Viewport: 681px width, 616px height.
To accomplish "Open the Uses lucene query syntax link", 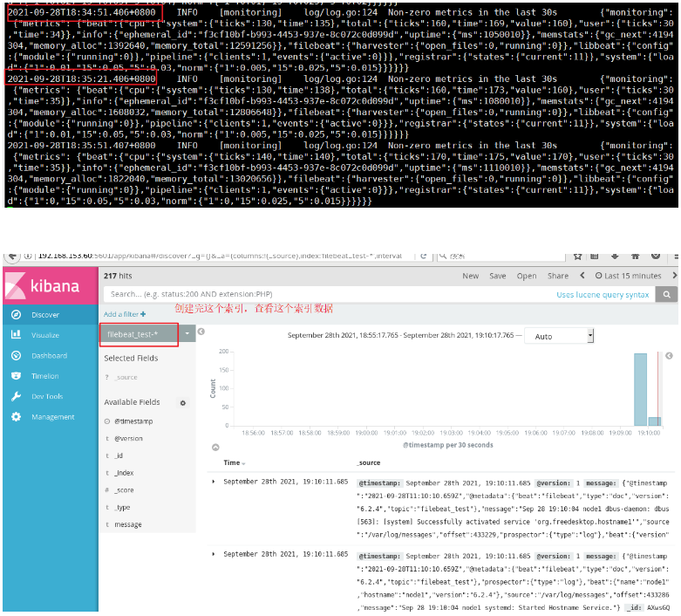I will [603, 295].
